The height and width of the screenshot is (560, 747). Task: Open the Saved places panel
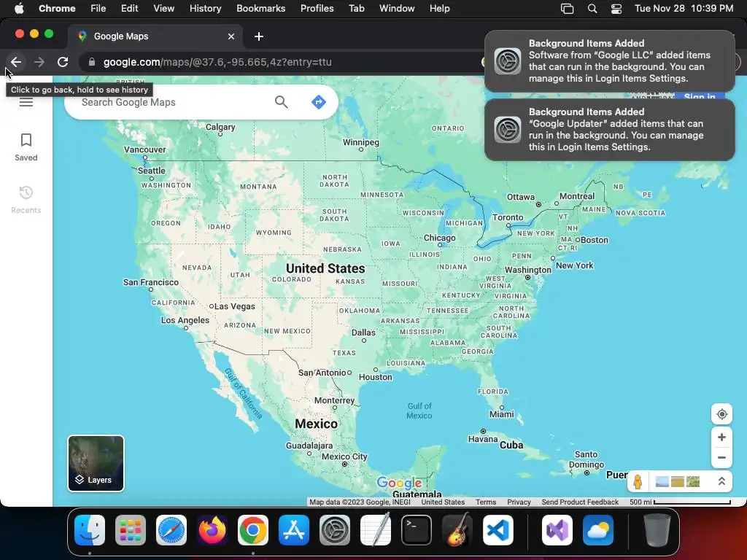click(26, 147)
